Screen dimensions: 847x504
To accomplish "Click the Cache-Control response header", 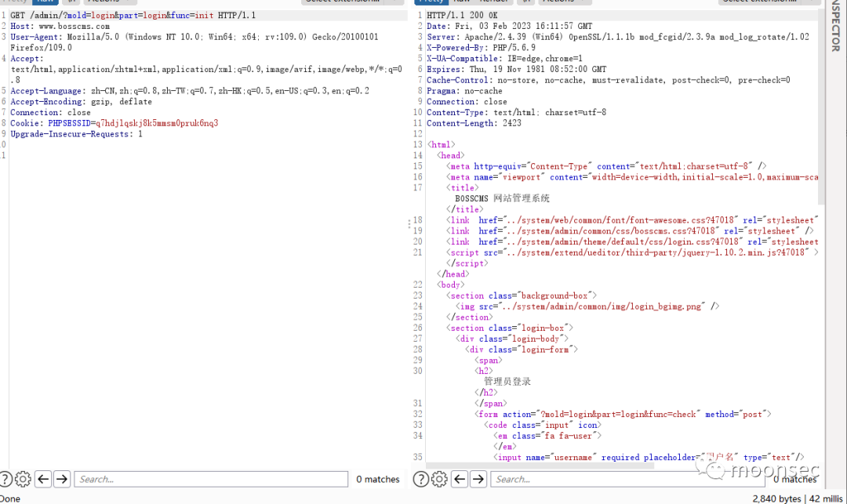I will 609,80.
